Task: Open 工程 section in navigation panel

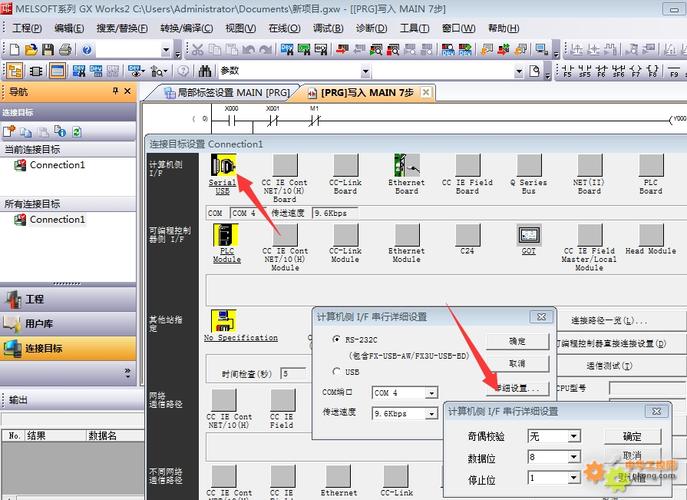Action: click(x=68, y=299)
